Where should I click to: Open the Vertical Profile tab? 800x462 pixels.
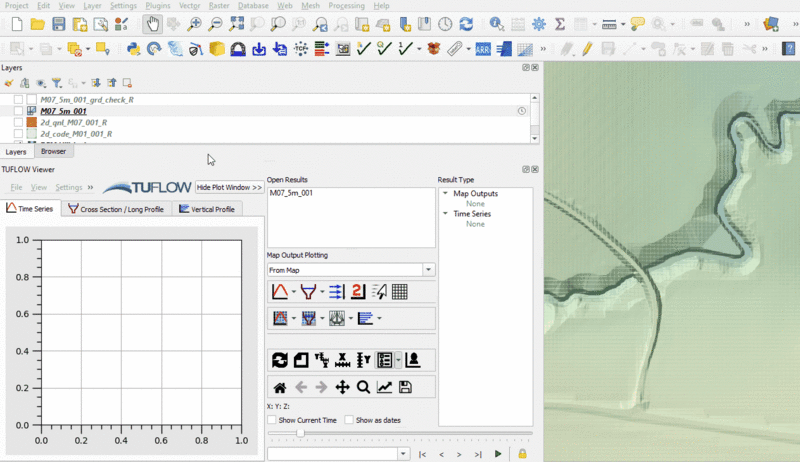click(x=207, y=209)
